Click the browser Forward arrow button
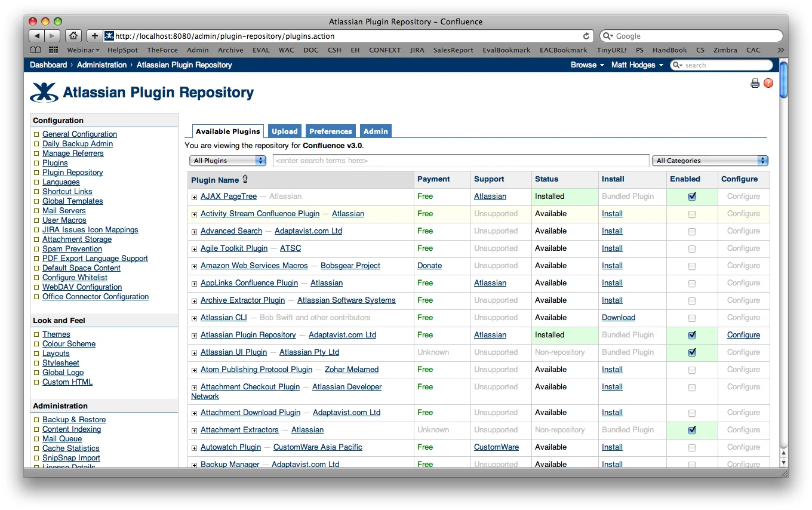This screenshot has height=510, width=812. [53, 36]
